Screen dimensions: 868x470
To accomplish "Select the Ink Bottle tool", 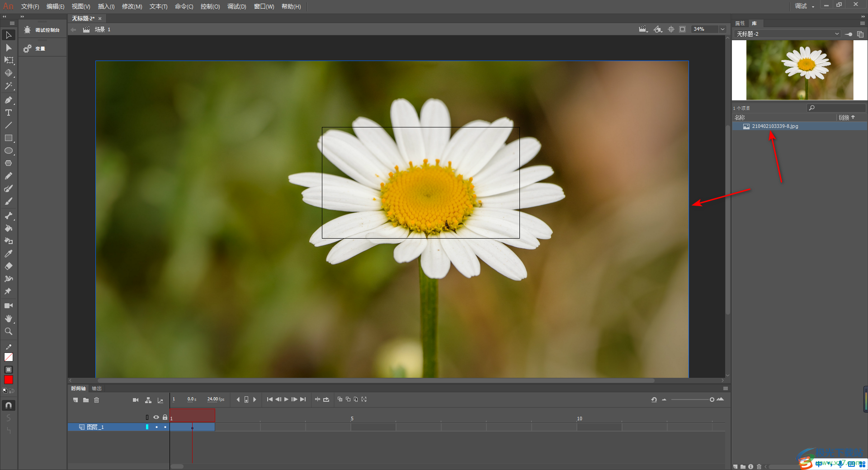I will coord(9,241).
